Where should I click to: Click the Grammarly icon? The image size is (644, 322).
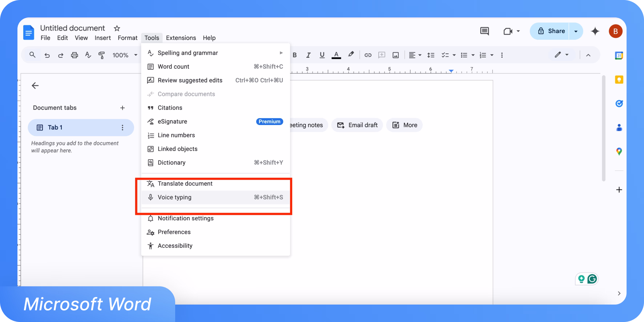[592, 279]
